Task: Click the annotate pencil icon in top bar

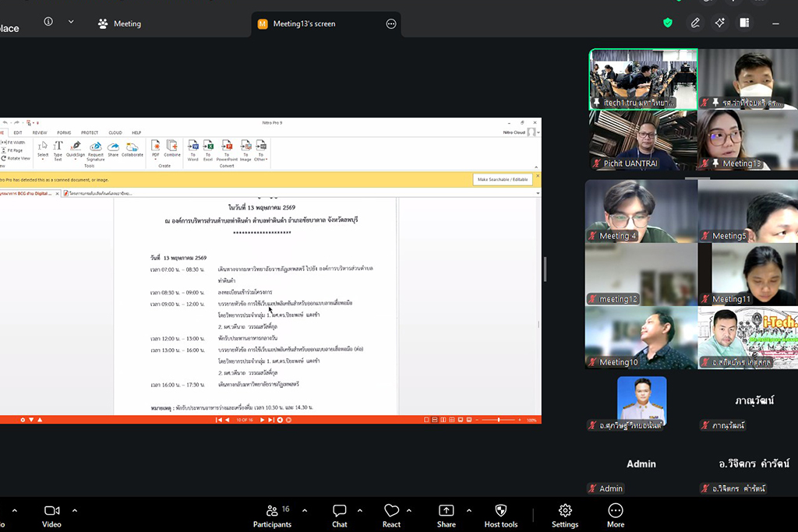Action: [695, 23]
